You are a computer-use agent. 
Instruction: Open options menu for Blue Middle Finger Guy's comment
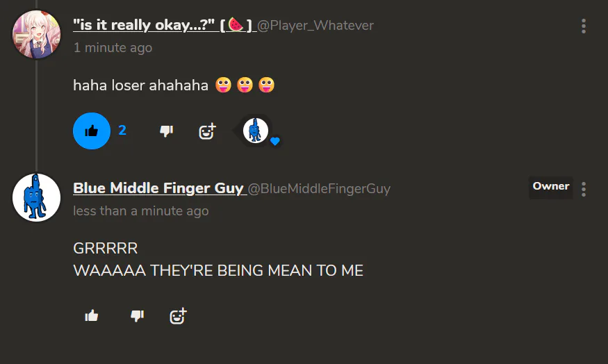[583, 189]
